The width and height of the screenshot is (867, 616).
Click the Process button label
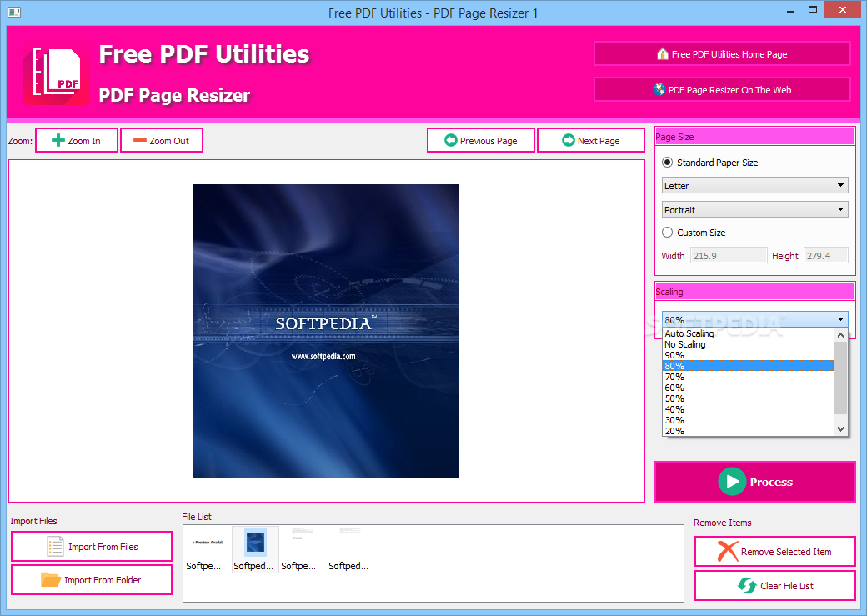[771, 482]
